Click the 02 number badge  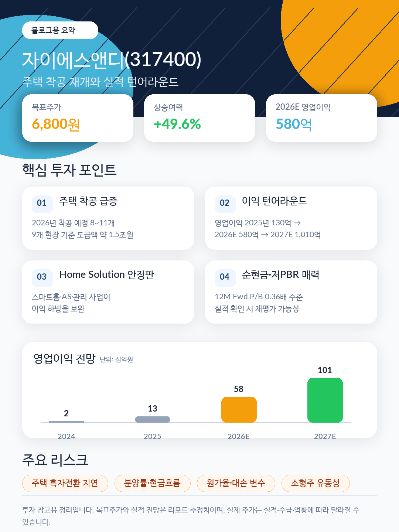click(x=225, y=203)
